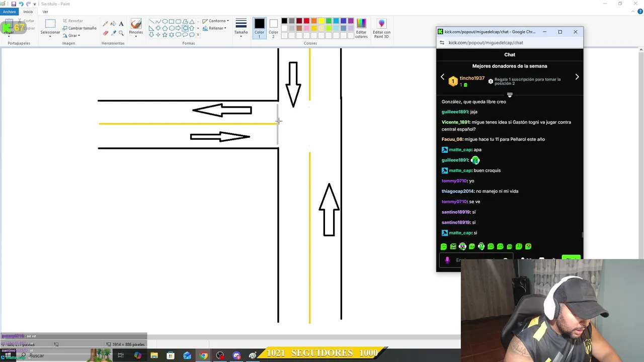Screen dimensions: 644x362
Task: Open the Customize Quick Access Toolbar arrow
Action: tap(35, 4)
